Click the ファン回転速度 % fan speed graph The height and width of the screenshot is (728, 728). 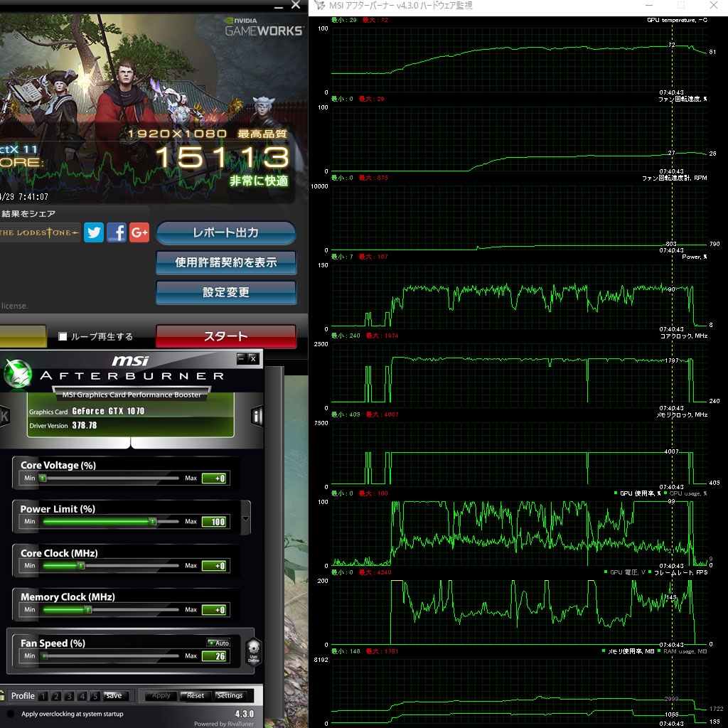point(519,139)
